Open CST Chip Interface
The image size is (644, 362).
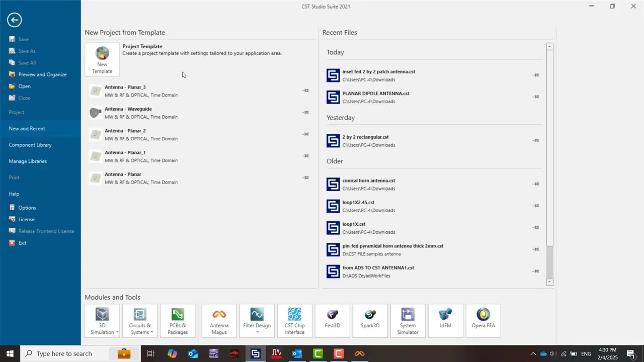pyautogui.click(x=294, y=321)
